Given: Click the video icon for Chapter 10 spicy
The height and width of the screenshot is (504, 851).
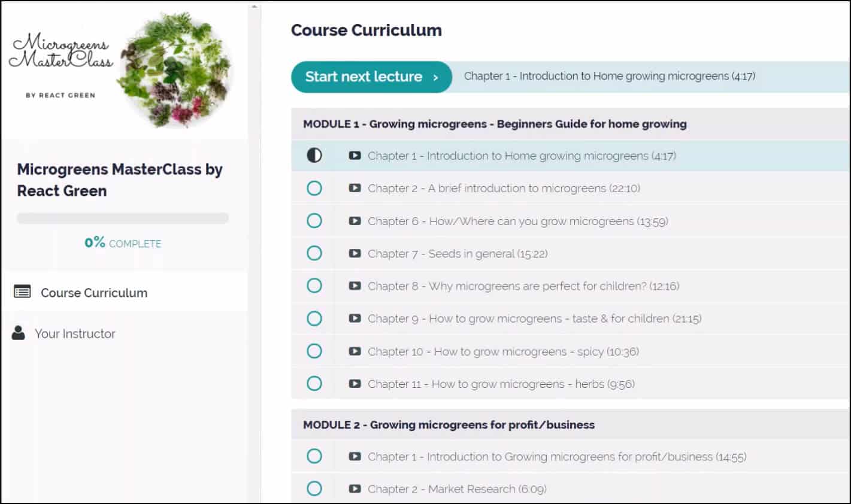Looking at the screenshot, I should point(355,351).
